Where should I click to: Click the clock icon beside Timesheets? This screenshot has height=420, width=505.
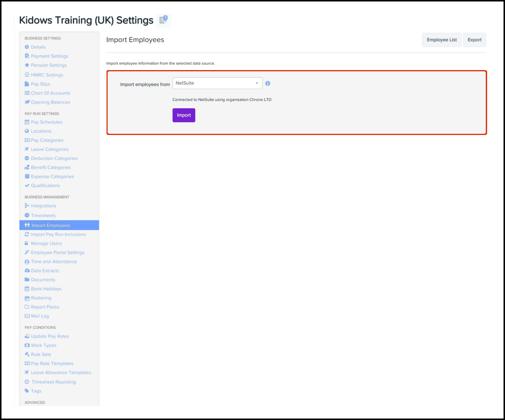[27, 215]
